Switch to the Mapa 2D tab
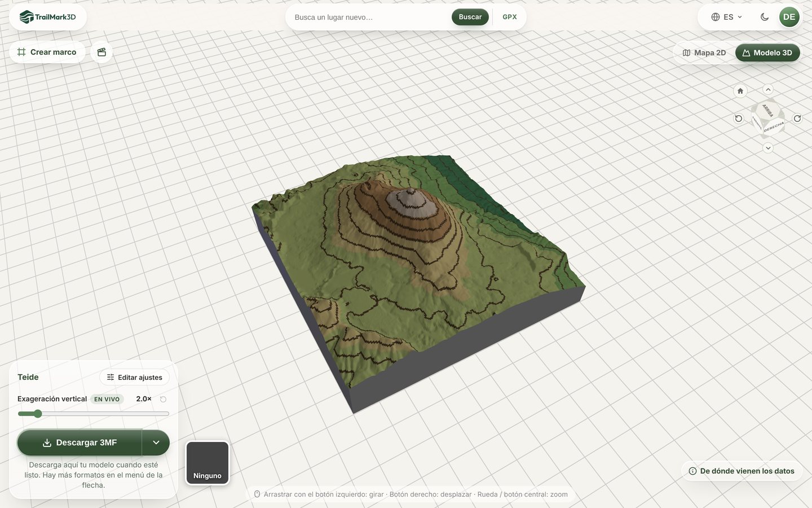This screenshot has width=812, height=508. click(x=704, y=52)
